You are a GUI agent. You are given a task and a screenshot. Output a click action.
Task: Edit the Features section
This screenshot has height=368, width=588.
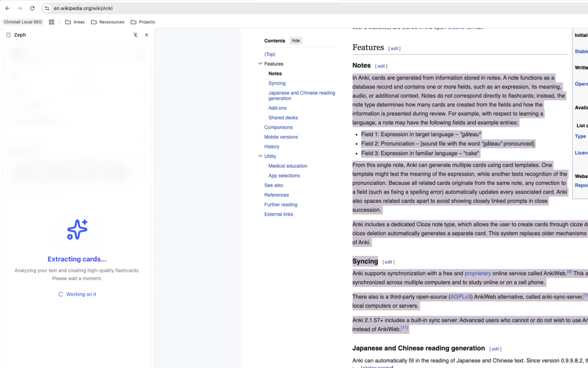[395, 49]
